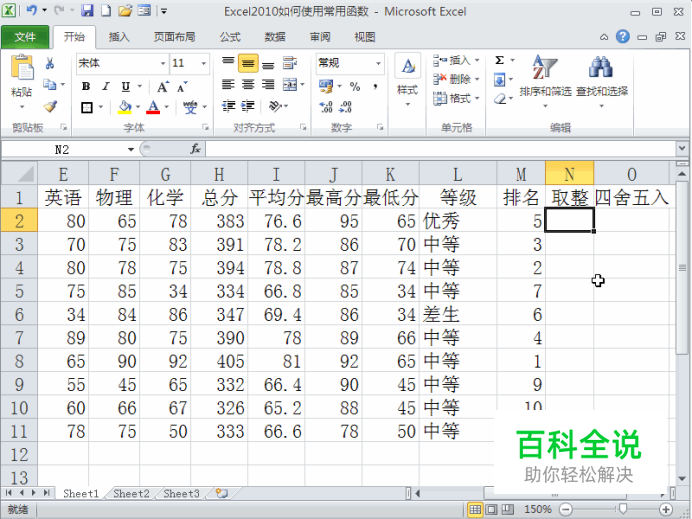The width and height of the screenshot is (692, 519).
Task: Switch to Page Layout view button
Action: coord(491,510)
